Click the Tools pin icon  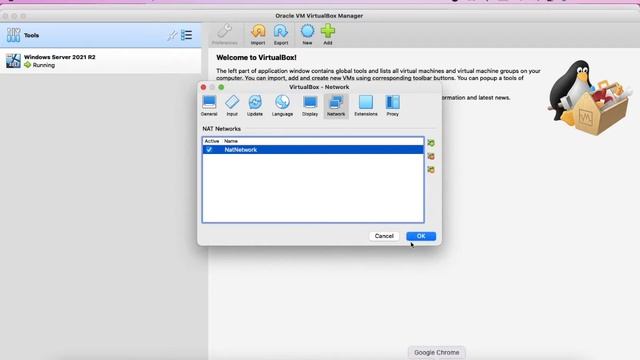(x=172, y=36)
